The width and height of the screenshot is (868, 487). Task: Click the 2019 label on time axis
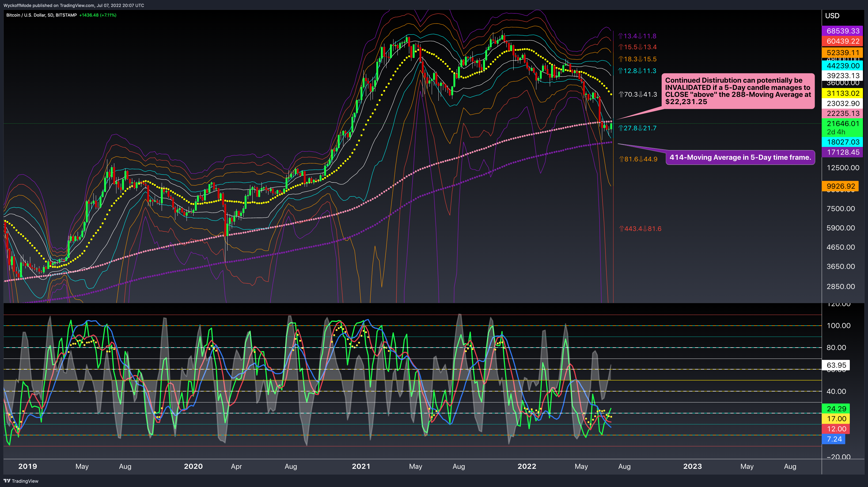click(x=28, y=466)
